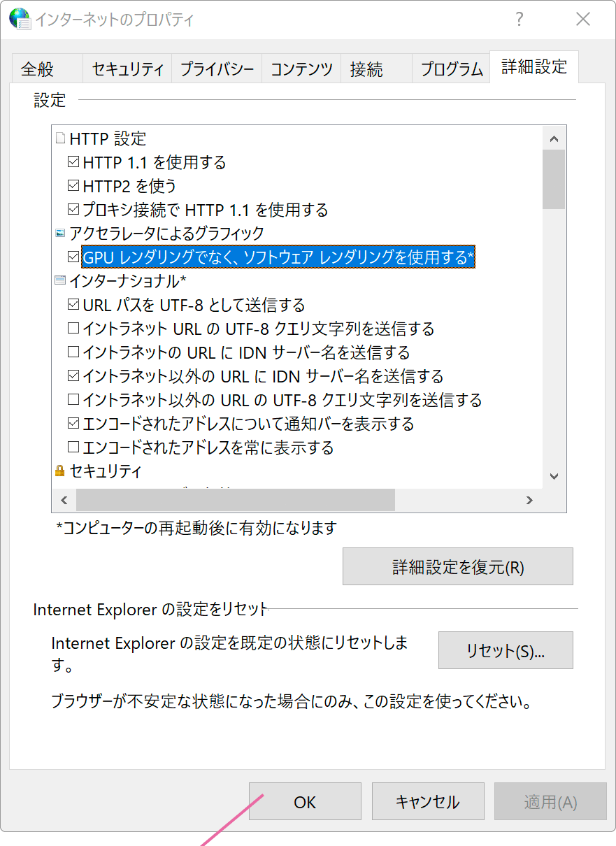
Task: Click the scroll up arrow of settings list
Action: 554,138
